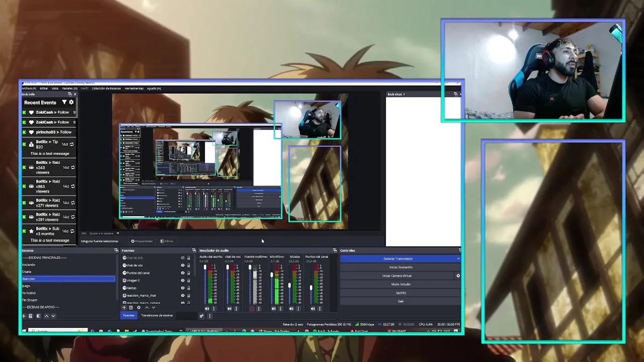
Task: Expand Detener Transmisión dropdown arrow
Action: click(x=458, y=259)
